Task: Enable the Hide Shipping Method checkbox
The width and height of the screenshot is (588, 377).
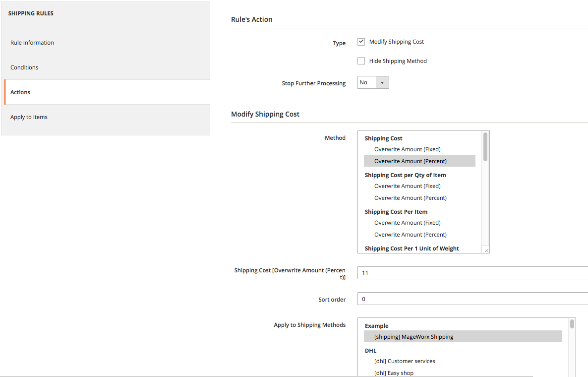Action: (x=361, y=61)
